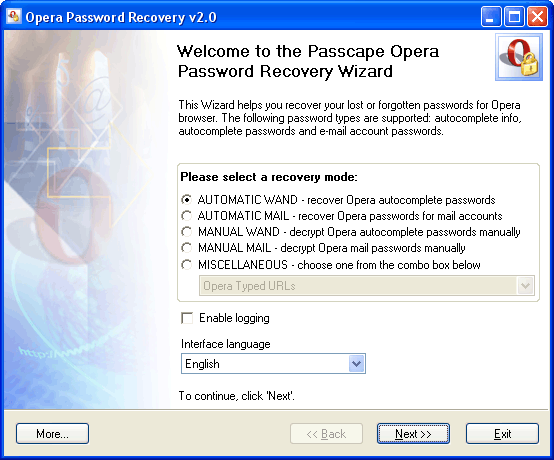Select AUTOMATIC MAIL recovery mode
Image resolution: width=554 pixels, height=460 pixels.
(187, 216)
